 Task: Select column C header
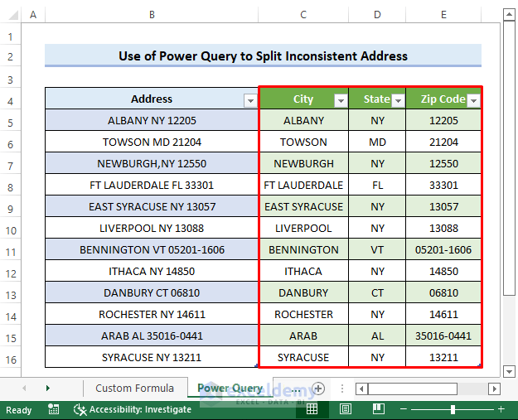pos(303,15)
